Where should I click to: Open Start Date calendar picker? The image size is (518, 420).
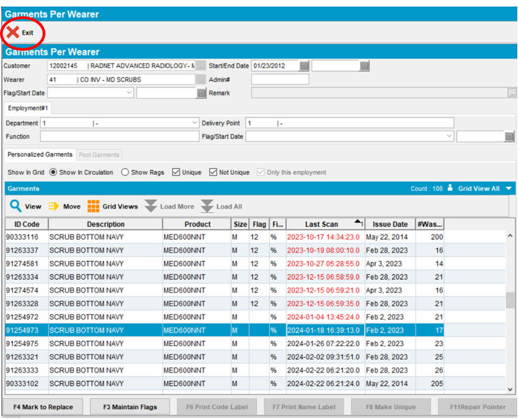(x=304, y=66)
